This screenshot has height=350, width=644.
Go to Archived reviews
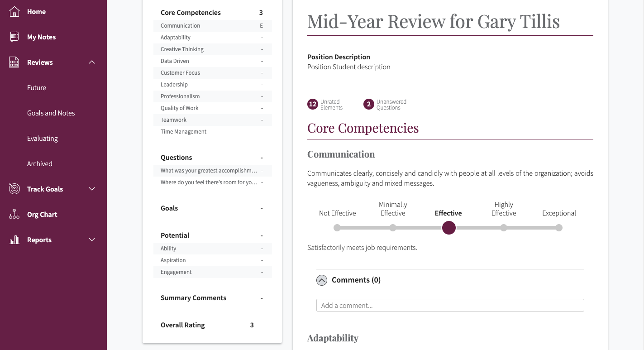tap(40, 164)
